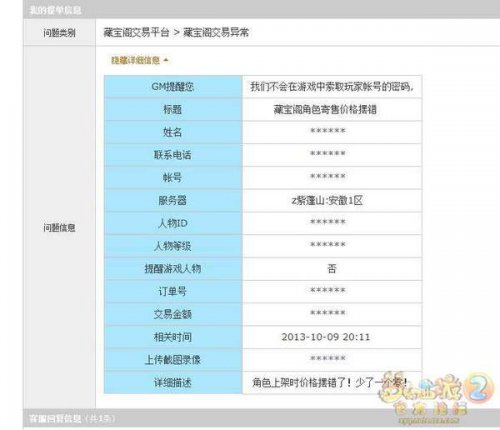The height and width of the screenshot is (430, 500).
Task: Select the title value 藏宝阁角色寄售价格摆错
Action: pos(325,109)
